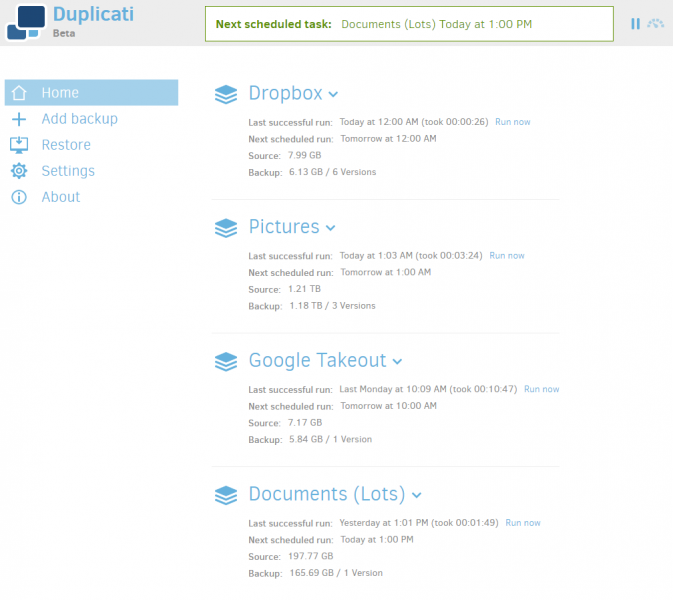Expand the Documents (Lots) chevron
This screenshot has width=673, height=600.
(x=416, y=495)
